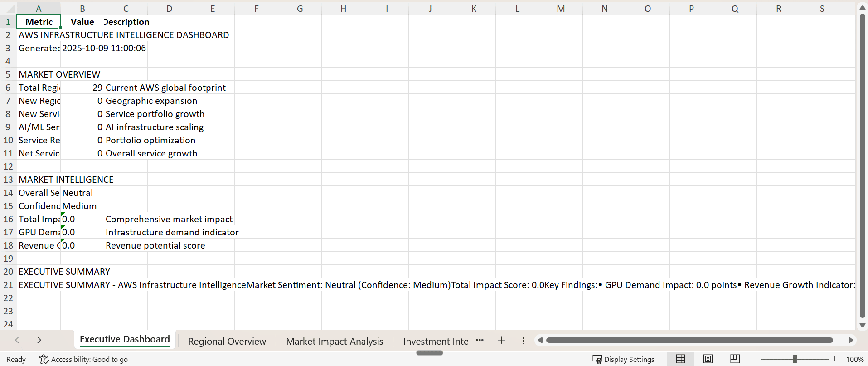Select Overall service growth cell
The width and height of the screenshot is (868, 366).
pyautogui.click(x=151, y=153)
